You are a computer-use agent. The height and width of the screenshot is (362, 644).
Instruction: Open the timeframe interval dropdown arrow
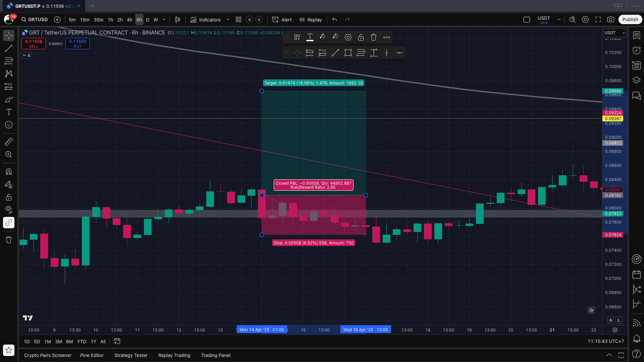click(x=164, y=20)
